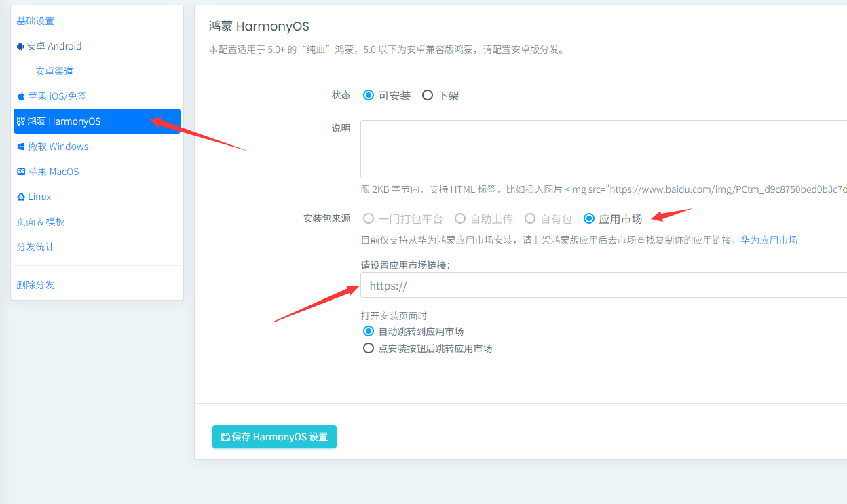The width and height of the screenshot is (847, 504).
Task: Choose 自助上传 as package source
Action: pyautogui.click(x=460, y=218)
